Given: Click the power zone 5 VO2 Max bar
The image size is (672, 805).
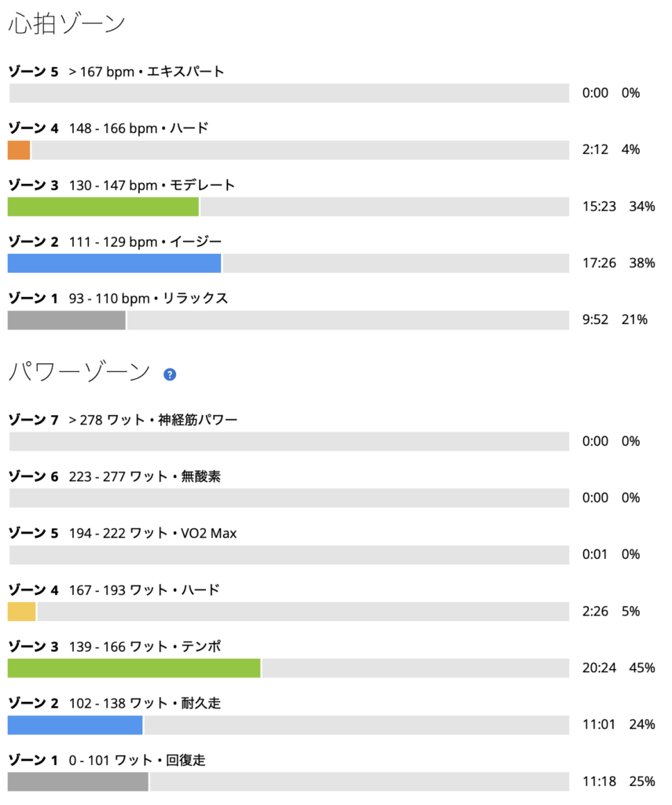Looking at the screenshot, I should pos(289,555).
